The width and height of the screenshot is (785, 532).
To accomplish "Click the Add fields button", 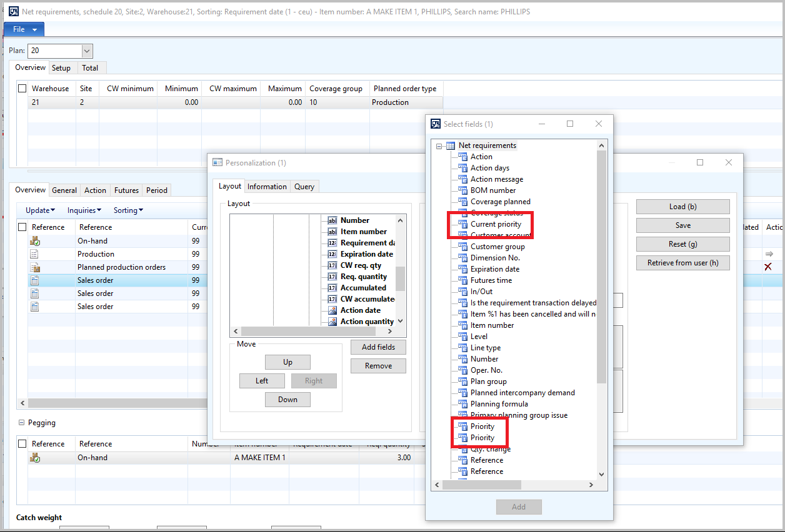I will [x=378, y=347].
